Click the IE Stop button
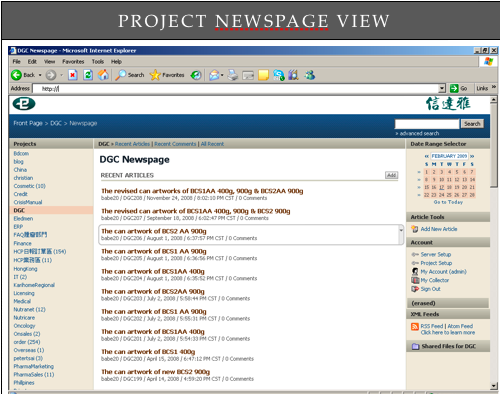 pyautogui.click(x=73, y=75)
